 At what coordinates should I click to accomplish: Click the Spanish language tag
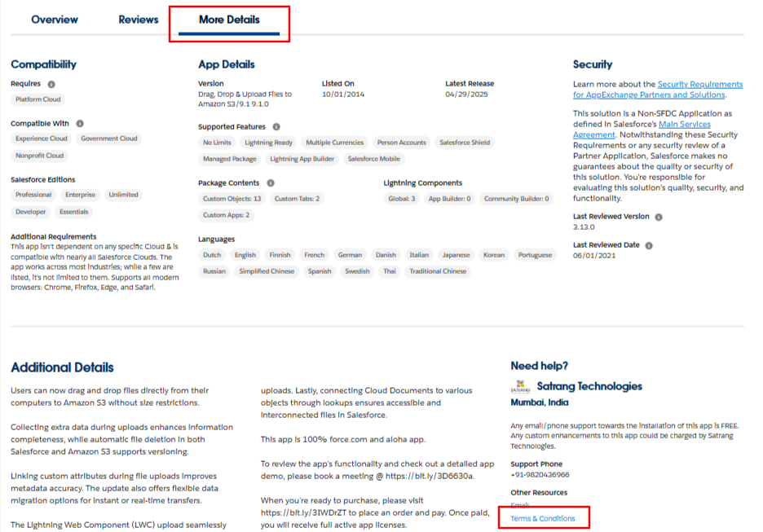click(320, 271)
